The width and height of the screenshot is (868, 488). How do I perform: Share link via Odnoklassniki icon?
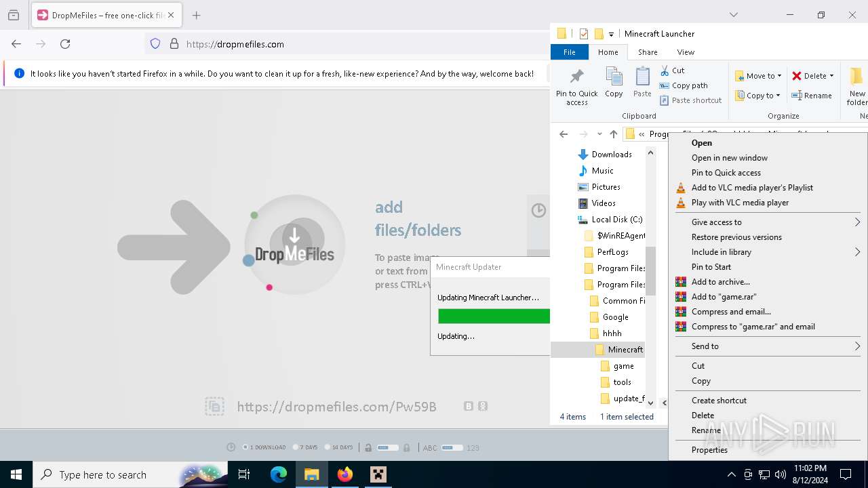click(x=483, y=406)
